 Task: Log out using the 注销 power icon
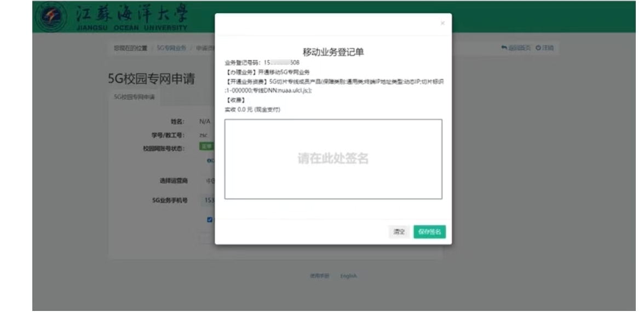pos(545,48)
